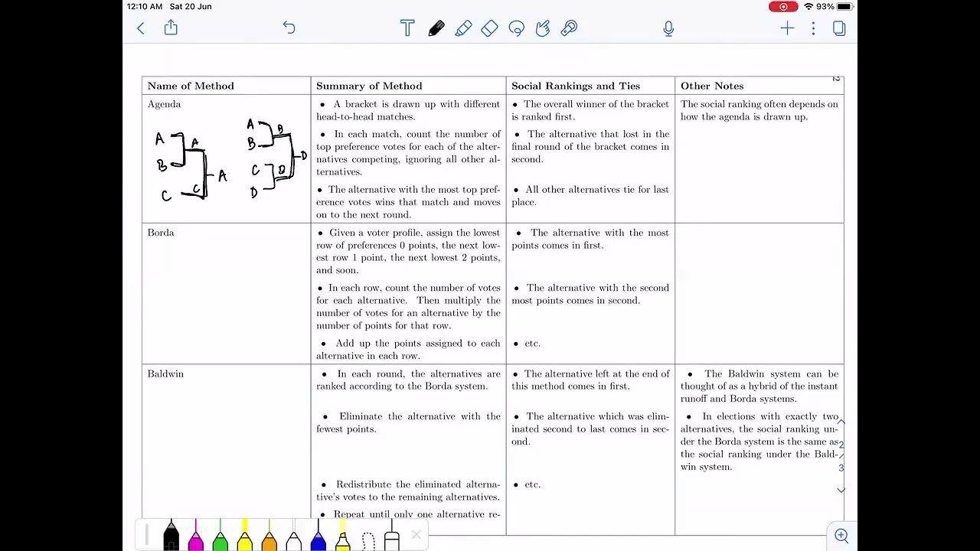The image size is (980, 551).
Task: Click 'The Baldwin system can be thought' note
Action: click(759, 386)
